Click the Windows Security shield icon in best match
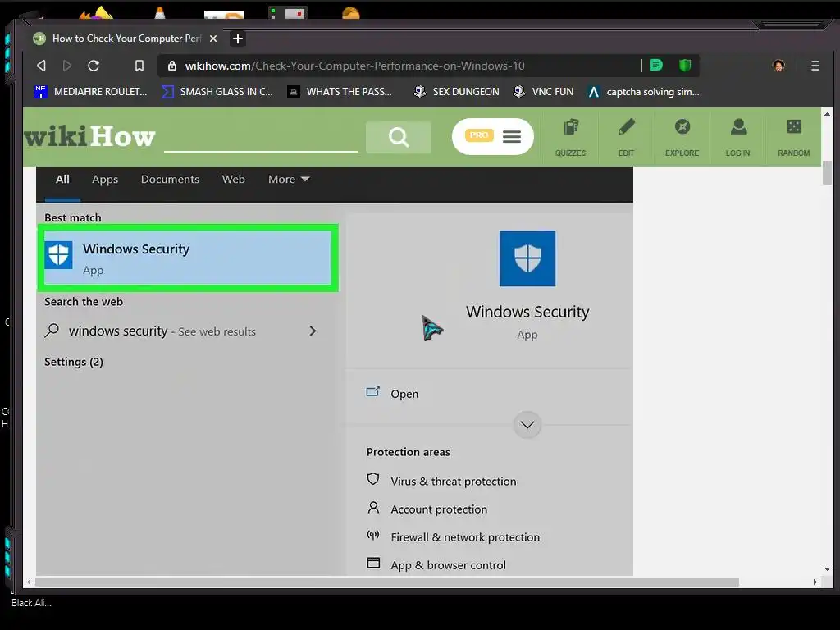The width and height of the screenshot is (840, 630). 58,254
